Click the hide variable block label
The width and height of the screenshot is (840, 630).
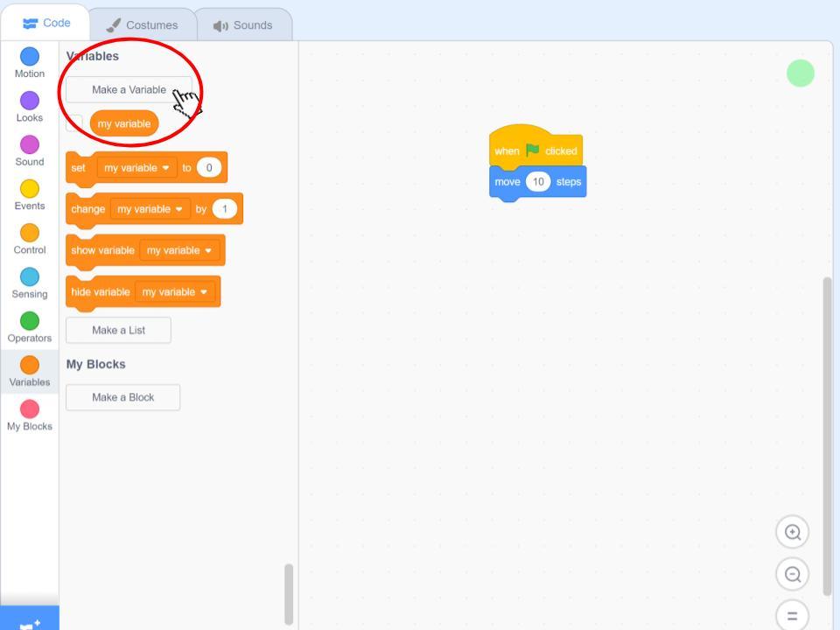point(101,292)
